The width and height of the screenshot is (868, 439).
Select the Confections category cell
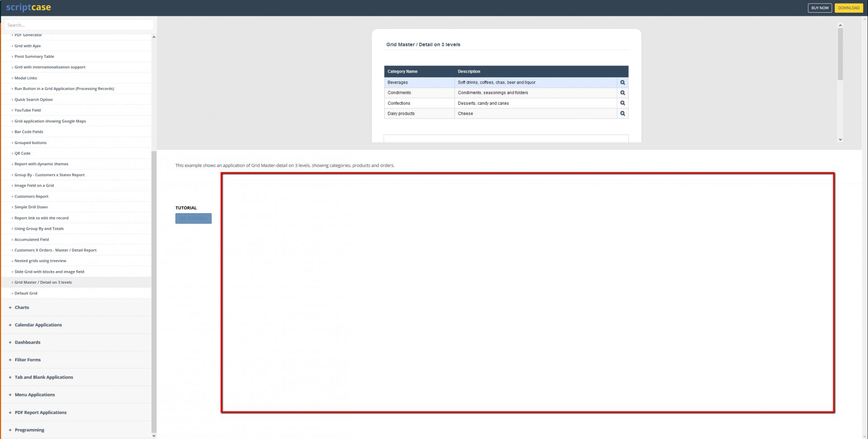coord(420,103)
